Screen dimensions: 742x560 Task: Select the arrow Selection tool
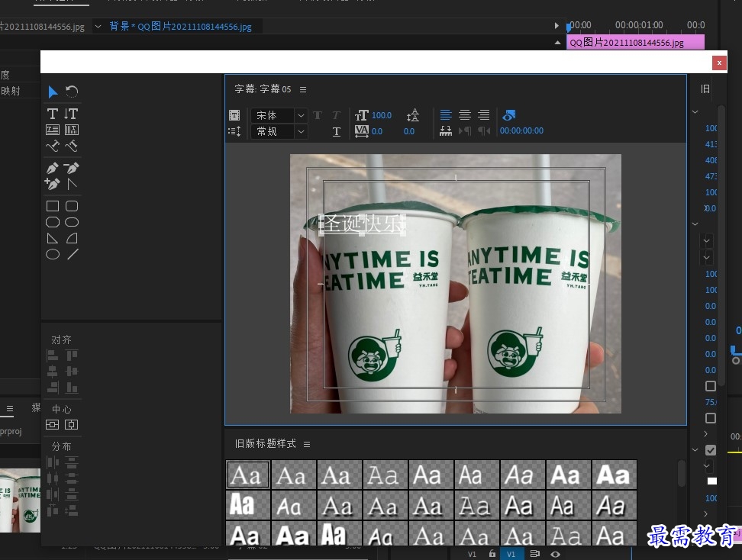point(53,92)
